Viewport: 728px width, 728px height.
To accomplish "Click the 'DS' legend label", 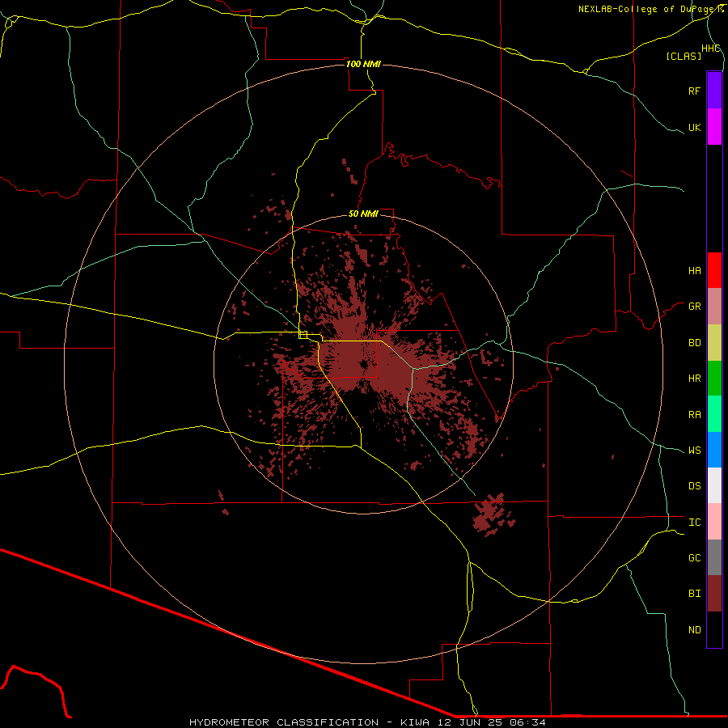I will coord(694,486).
